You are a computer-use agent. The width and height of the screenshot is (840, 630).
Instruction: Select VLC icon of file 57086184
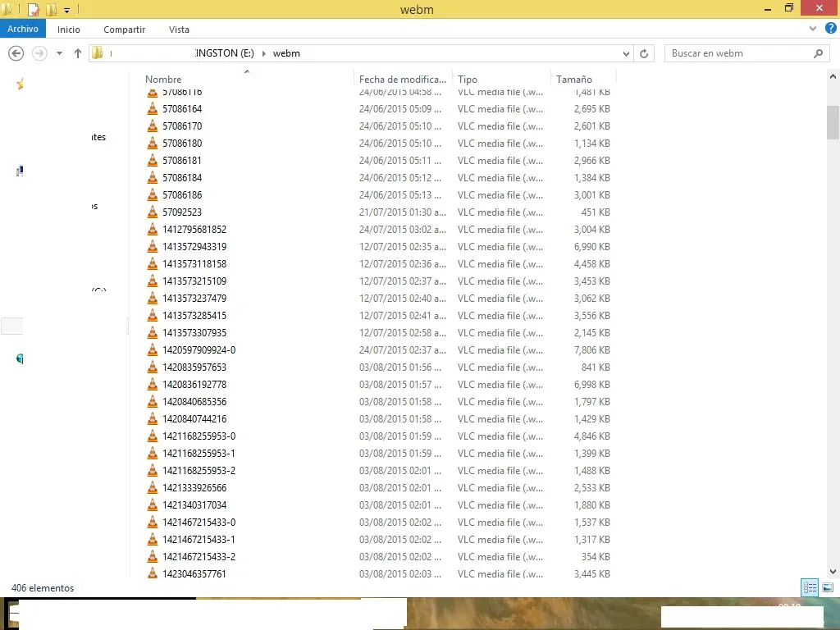coord(153,177)
